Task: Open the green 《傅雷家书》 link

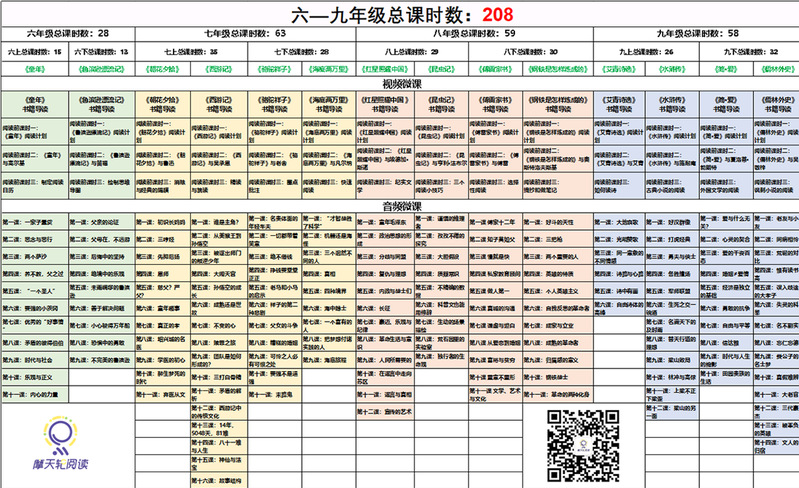Action: (495, 69)
